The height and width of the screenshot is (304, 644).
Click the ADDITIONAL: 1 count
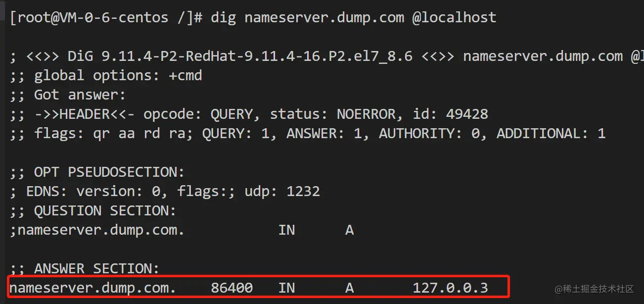point(551,134)
